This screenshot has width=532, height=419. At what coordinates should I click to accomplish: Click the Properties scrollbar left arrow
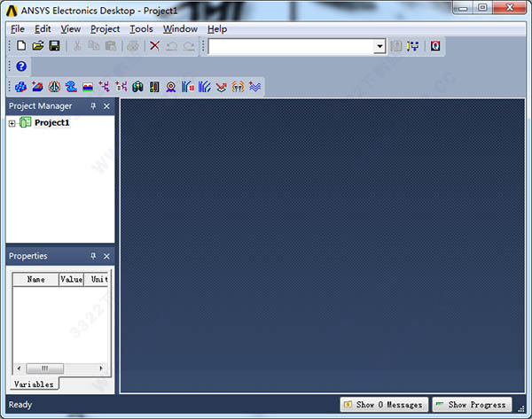coord(20,369)
